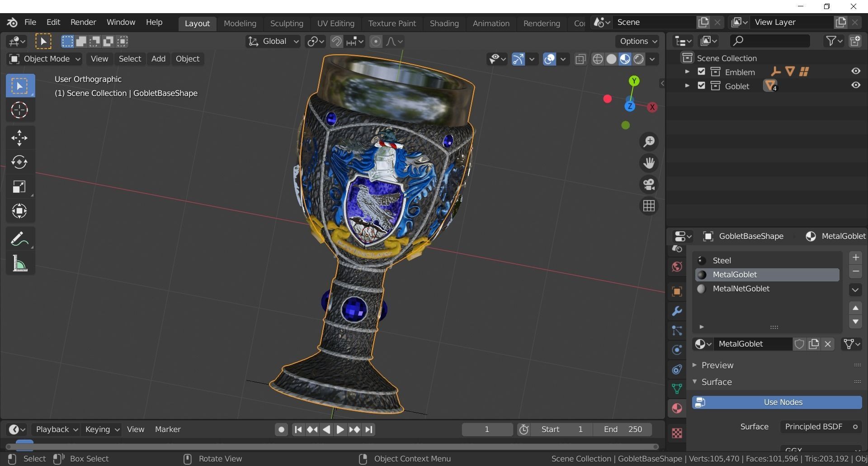Image resolution: width=868 pixels, height=466 pixels.
Task: Activate the Scale tool
Action: click(x=19, y=186)
